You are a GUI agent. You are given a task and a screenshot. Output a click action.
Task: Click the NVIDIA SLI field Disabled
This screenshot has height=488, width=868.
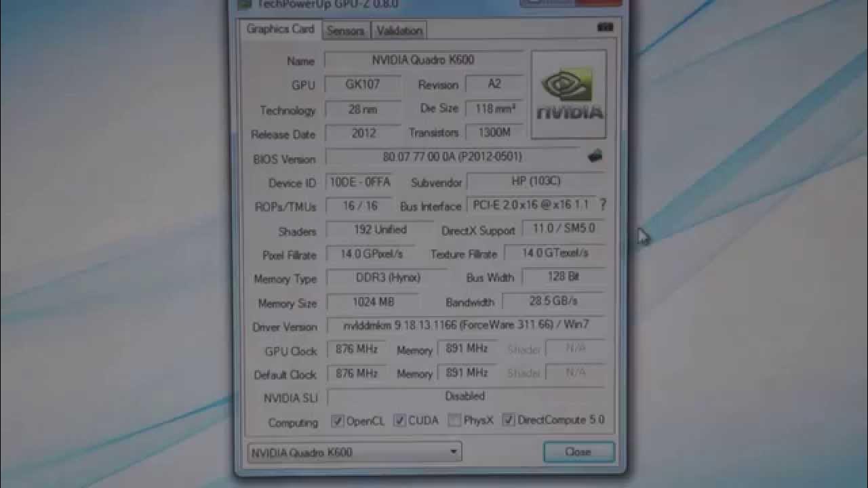point(466,396)
